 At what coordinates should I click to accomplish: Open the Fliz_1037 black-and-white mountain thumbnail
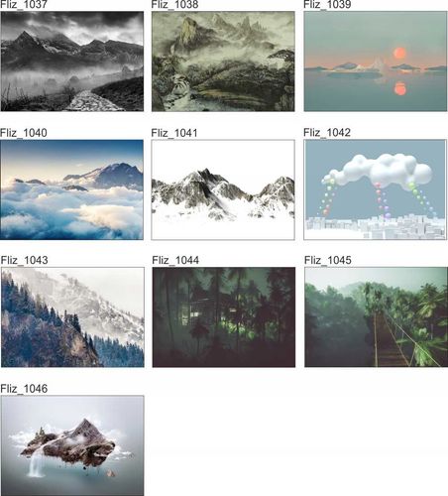(72, 62)
